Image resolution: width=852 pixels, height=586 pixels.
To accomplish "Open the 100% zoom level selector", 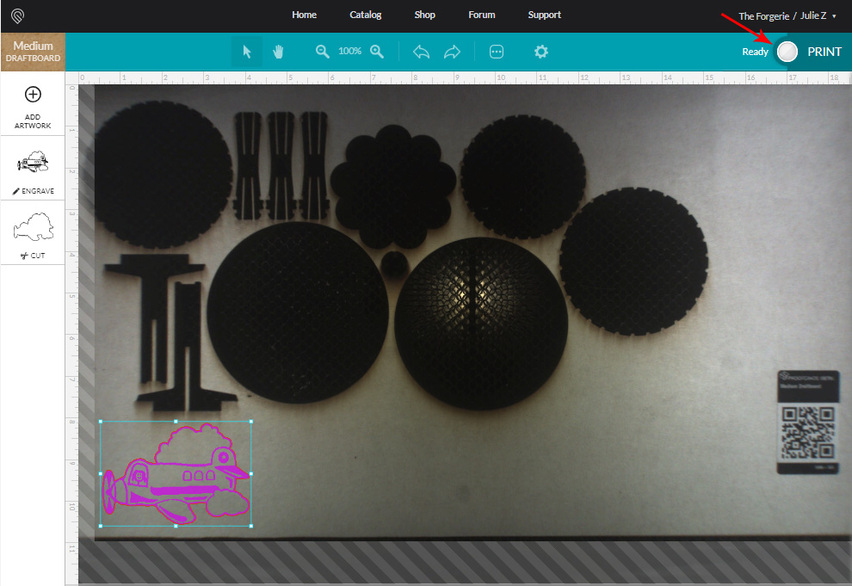I will click(349, 51).
